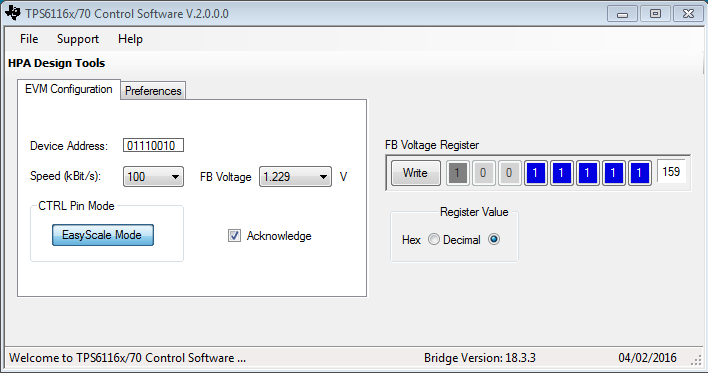Viewport: 708px width, 373px height.
Task: Open the File menu
Action: tap(29, 39)
